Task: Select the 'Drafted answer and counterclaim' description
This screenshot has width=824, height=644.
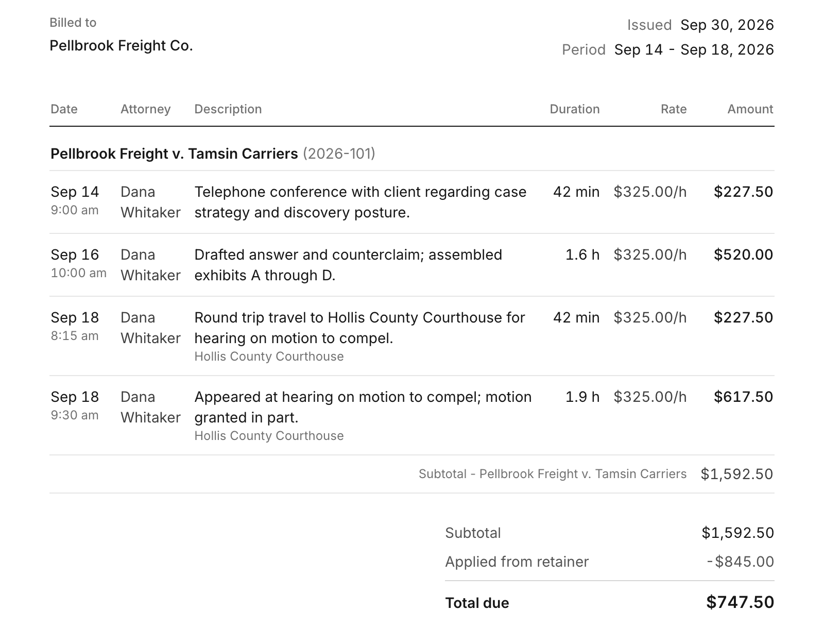Action: pyautogui.click(x=348, y=265)
